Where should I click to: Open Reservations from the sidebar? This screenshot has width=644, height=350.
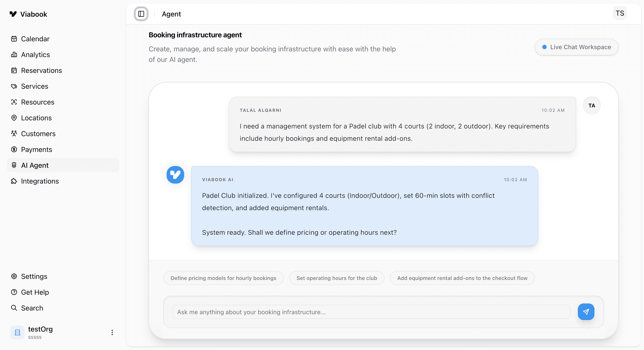41,70
